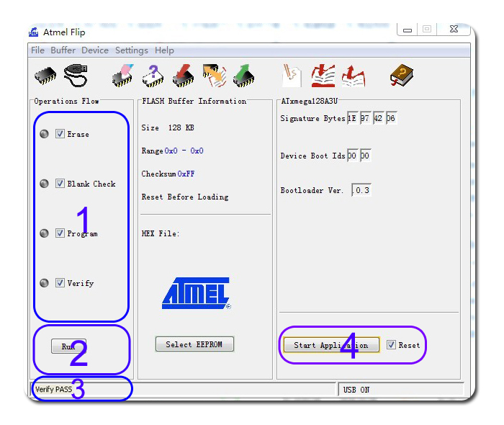Click the Select a Target Device chip icon
Viewport: 504px width, 425px height.
coord(45,76)
